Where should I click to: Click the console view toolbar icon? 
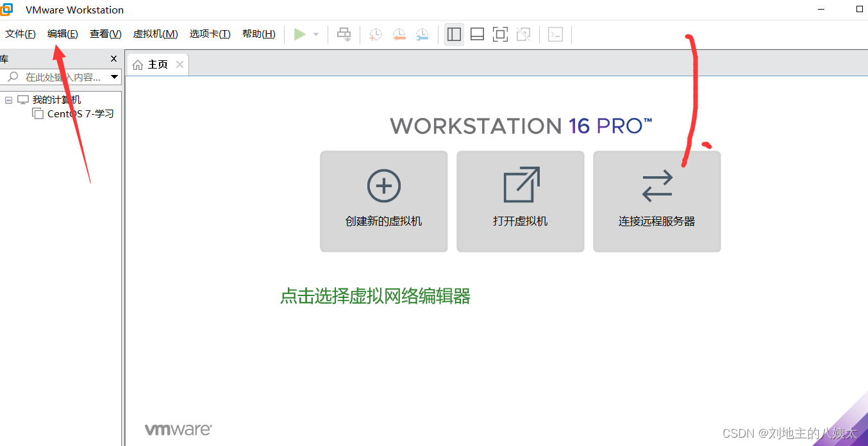(x=555, y=35)
